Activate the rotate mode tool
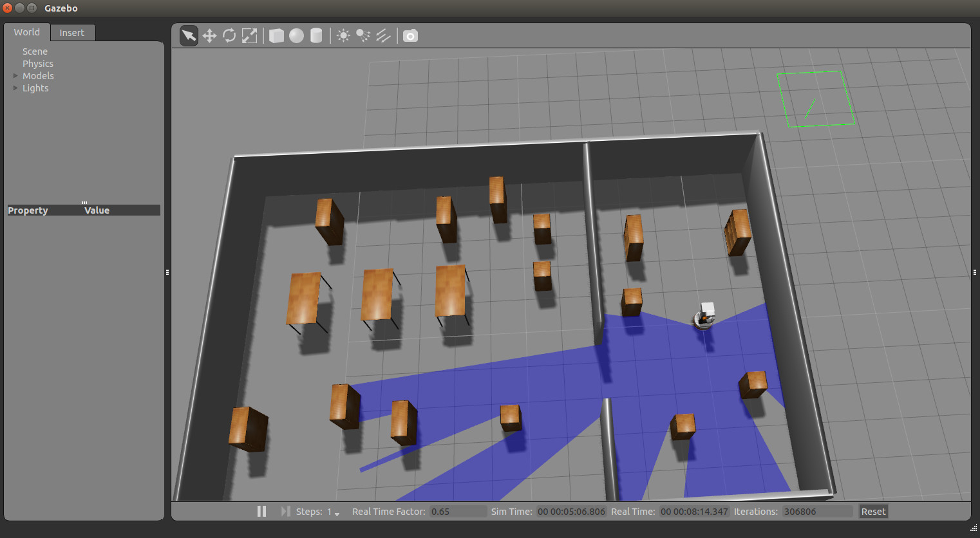This screenshot has width=980, height=538. 229,35
